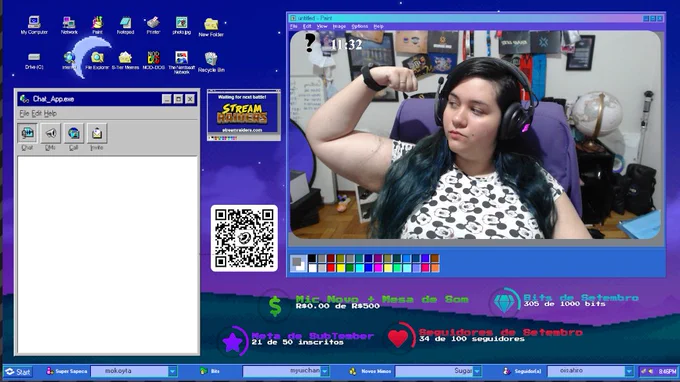
Task: Select the Printer desktop icon
Action: click(153, 24)
